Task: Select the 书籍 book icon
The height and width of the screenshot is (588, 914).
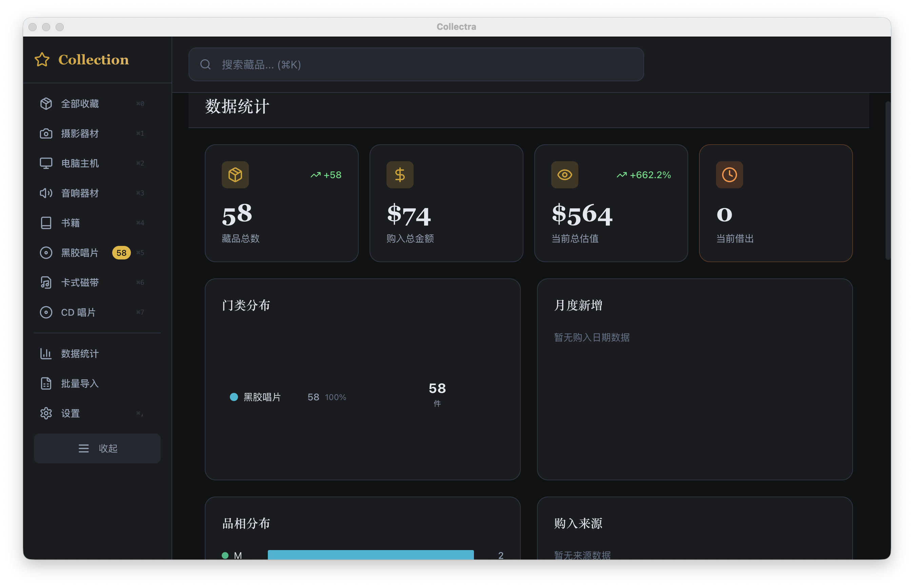Action: click(46, 223)
